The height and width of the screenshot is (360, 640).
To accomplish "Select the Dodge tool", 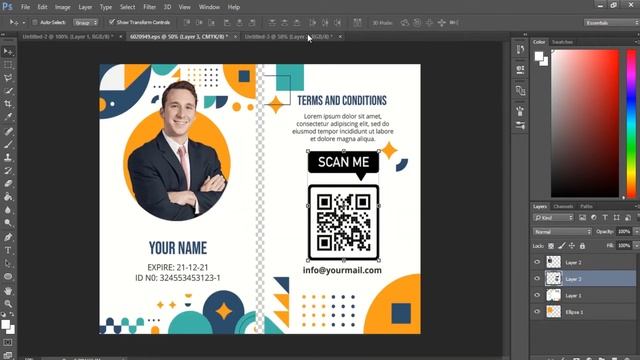I will 8,223.
